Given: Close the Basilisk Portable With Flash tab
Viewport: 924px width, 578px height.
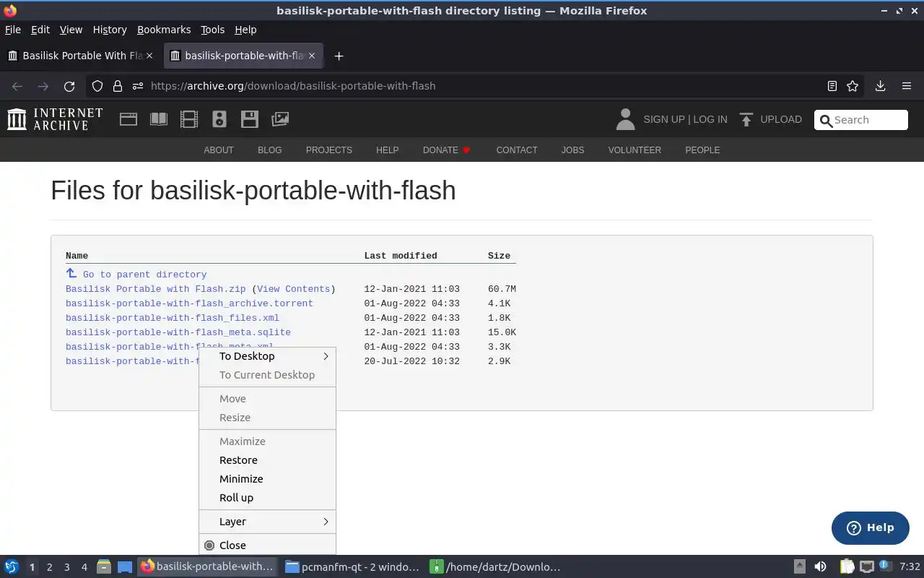Looking at the screenshot, I should point(149,56).
